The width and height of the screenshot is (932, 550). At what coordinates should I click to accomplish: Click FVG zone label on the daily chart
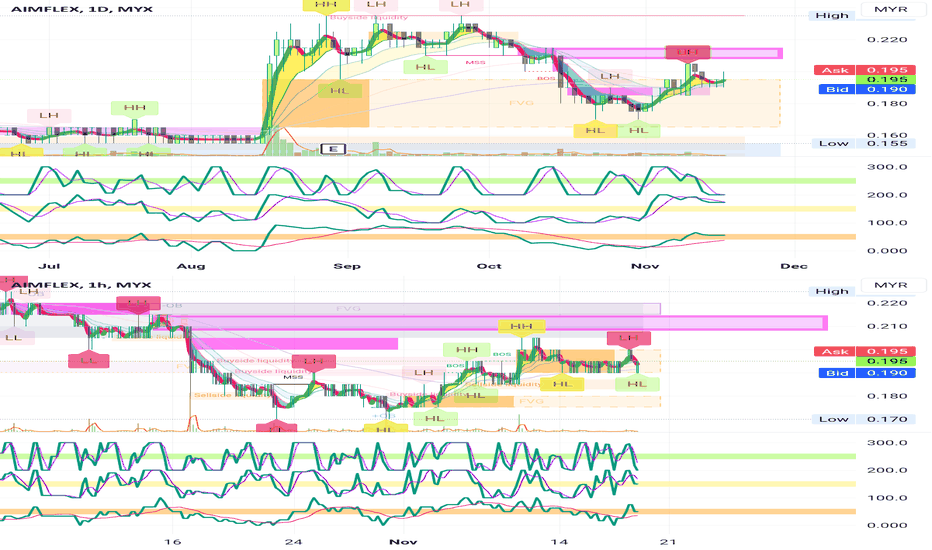click(521, 103)
